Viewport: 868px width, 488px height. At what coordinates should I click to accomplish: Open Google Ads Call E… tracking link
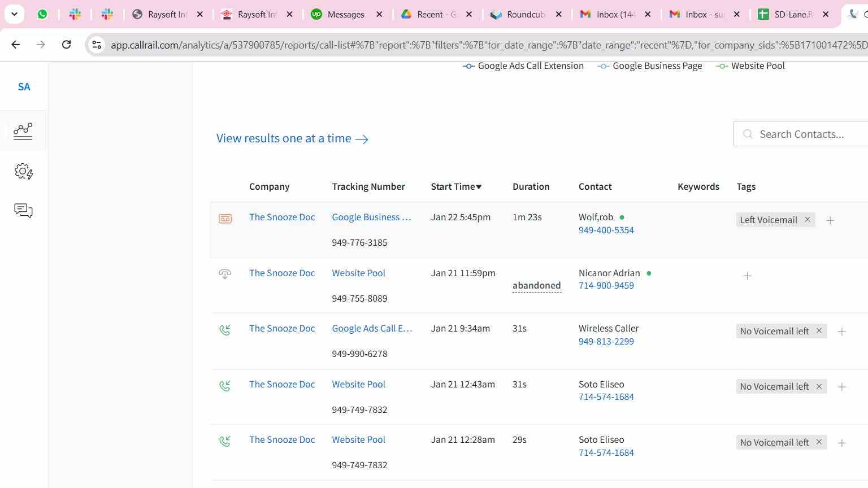[x=372, y=328]
